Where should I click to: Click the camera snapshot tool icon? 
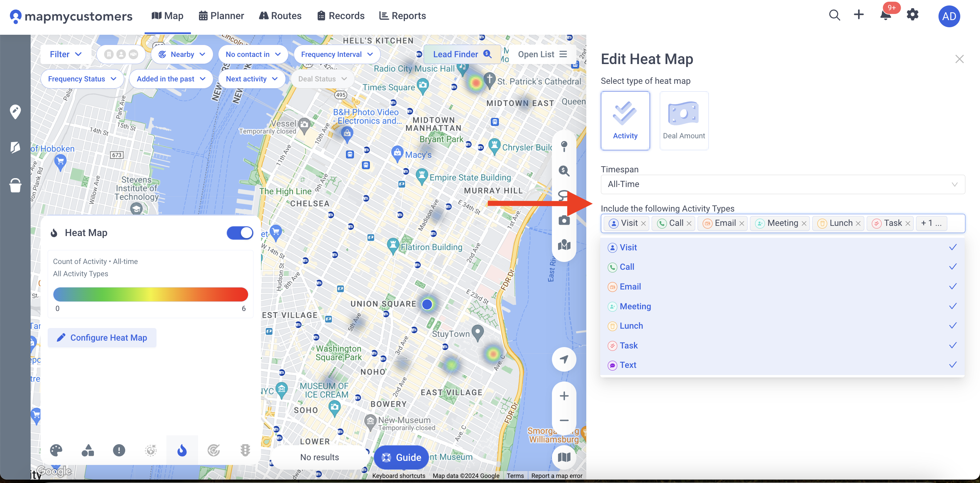click(564, 220)
